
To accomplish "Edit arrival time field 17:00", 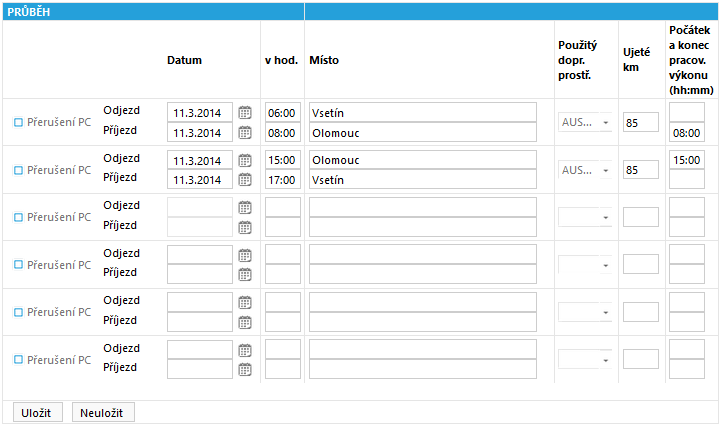I will point(282,180).
